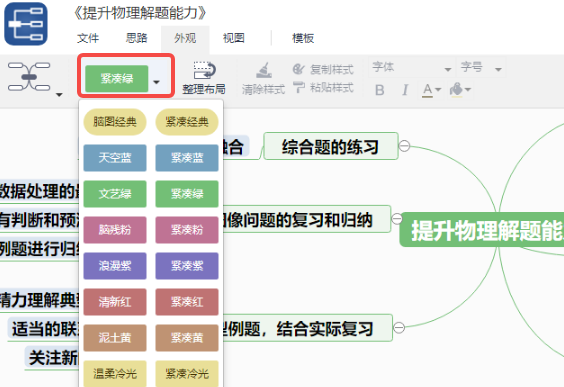This screenshot has width=564, height=387.
Task: Open the font color picker
Action: tap(431, 90)
